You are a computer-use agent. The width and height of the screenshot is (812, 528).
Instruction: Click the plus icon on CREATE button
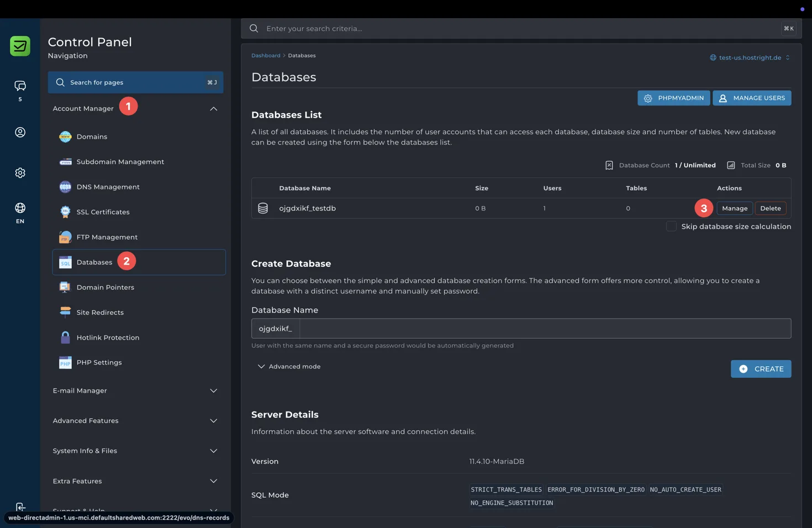click(744, 369)
